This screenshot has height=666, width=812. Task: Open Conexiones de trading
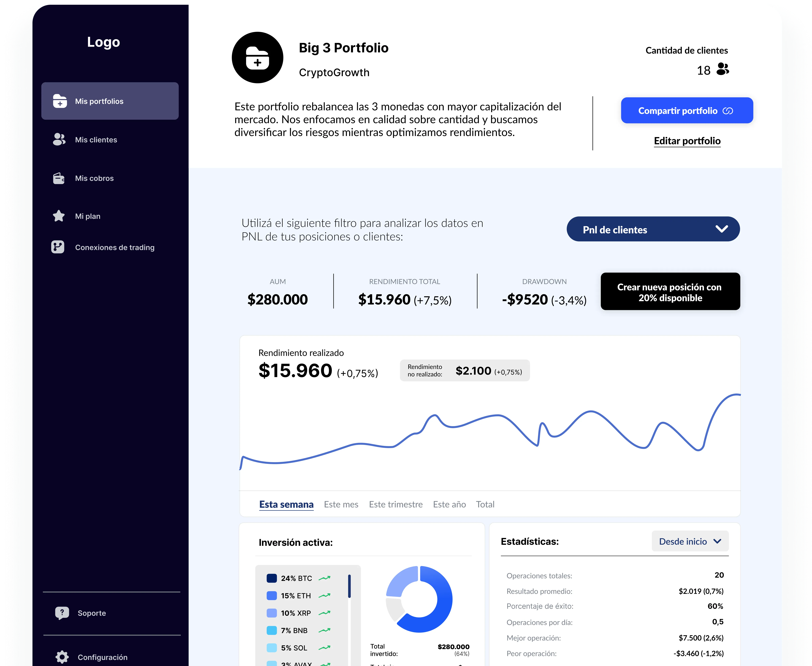pos(58,247)
